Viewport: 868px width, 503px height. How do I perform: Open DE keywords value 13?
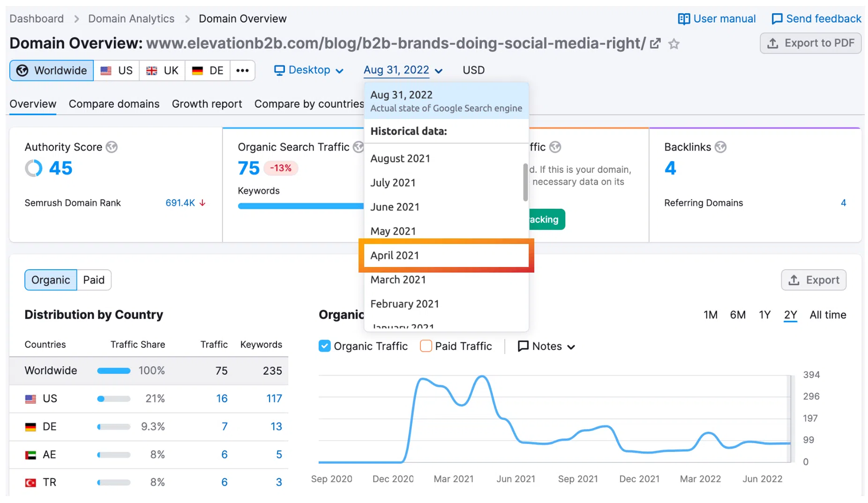point(276,427)
